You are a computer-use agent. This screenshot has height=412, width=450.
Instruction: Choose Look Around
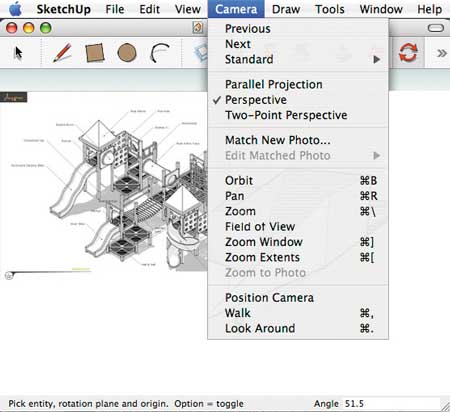tap(298, 328)
